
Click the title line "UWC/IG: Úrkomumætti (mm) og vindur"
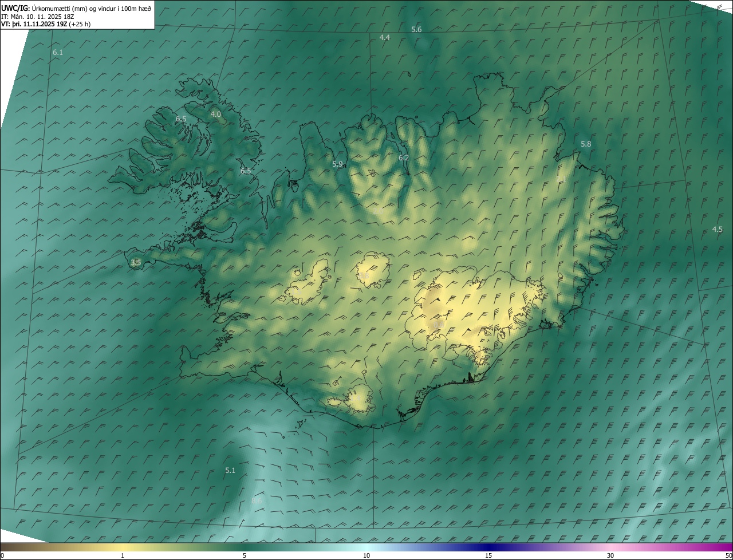(76, 8)
